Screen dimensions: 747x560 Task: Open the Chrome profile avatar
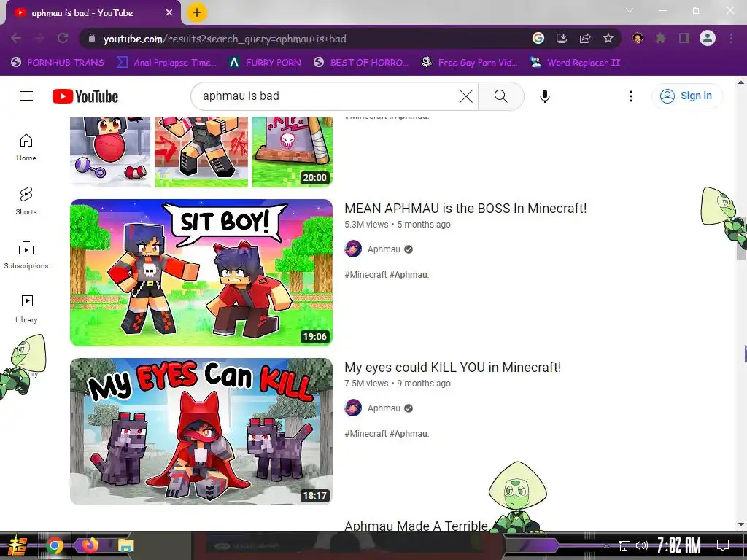point(708,38)
